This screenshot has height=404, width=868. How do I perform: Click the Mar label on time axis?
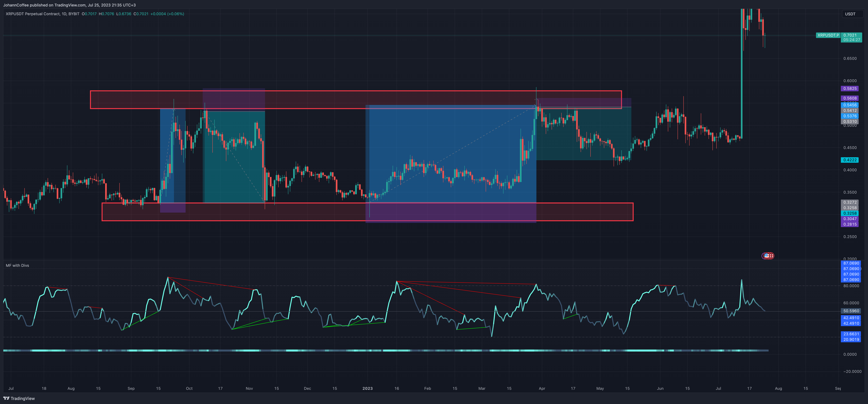[x=482, y=388]
